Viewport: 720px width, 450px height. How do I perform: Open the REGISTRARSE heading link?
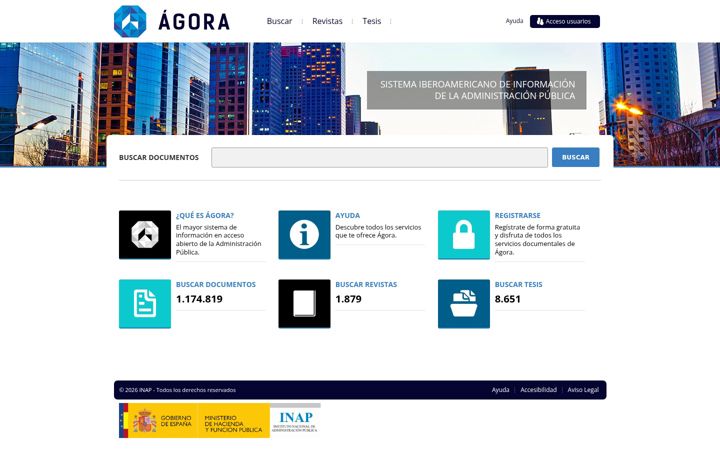click(518, 215)
